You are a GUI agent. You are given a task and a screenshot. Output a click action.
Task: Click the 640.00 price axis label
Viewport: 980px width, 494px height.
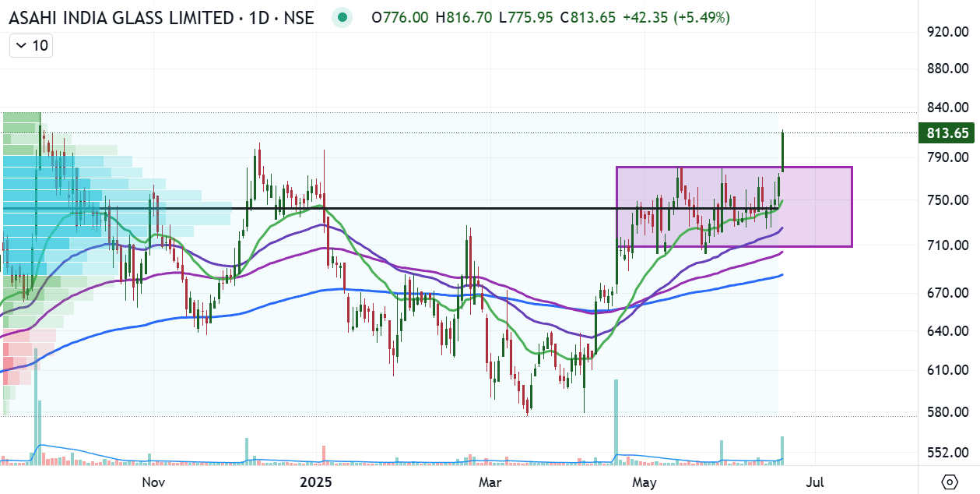click(947, 331)
